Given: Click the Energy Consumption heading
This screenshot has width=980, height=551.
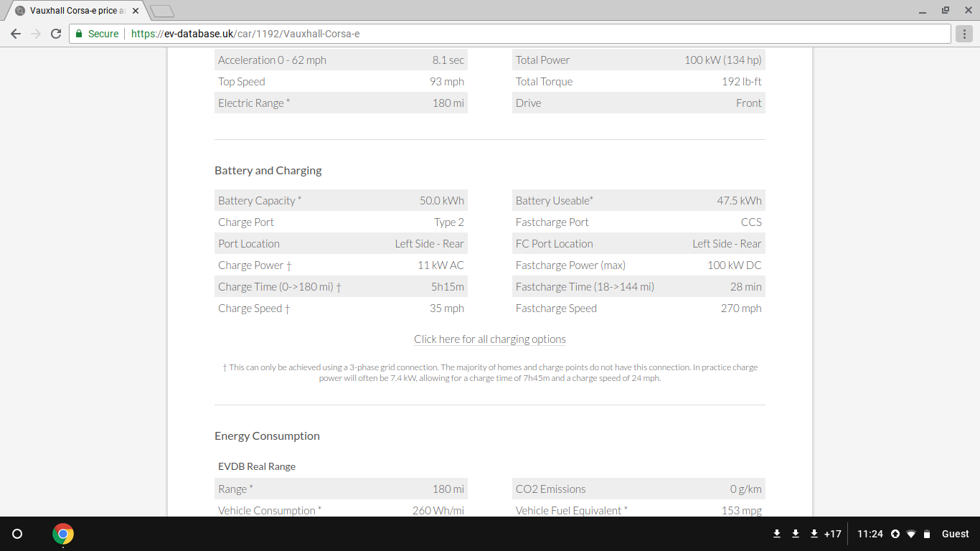Looking at the screenshot, I should pyautogui.click(x=267, y=436).
